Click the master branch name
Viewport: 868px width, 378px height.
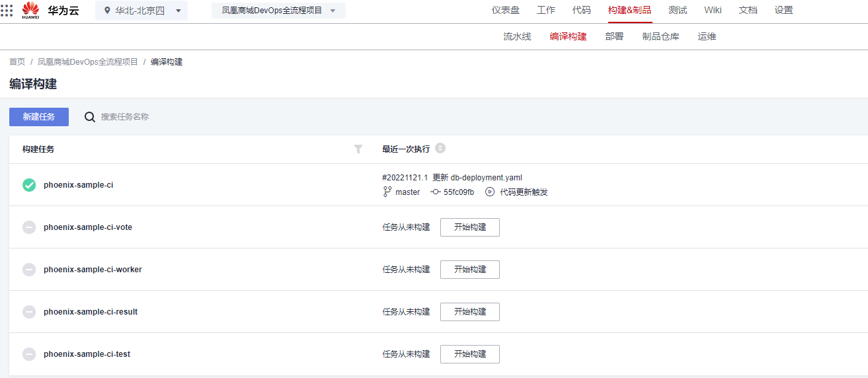click(408, 192)
